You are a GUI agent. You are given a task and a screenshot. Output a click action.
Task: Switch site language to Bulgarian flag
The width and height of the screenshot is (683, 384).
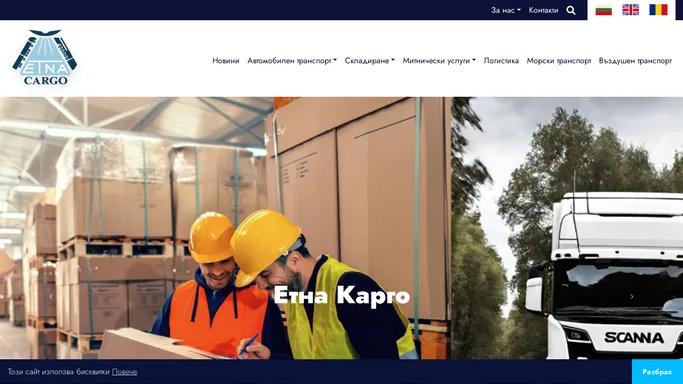point(603,10)
